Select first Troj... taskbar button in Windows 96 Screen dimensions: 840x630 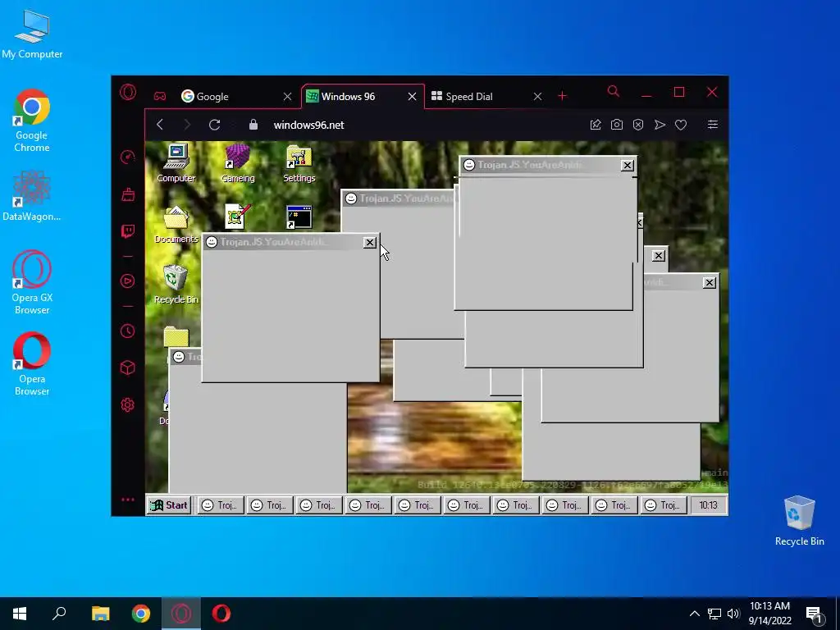220,505
